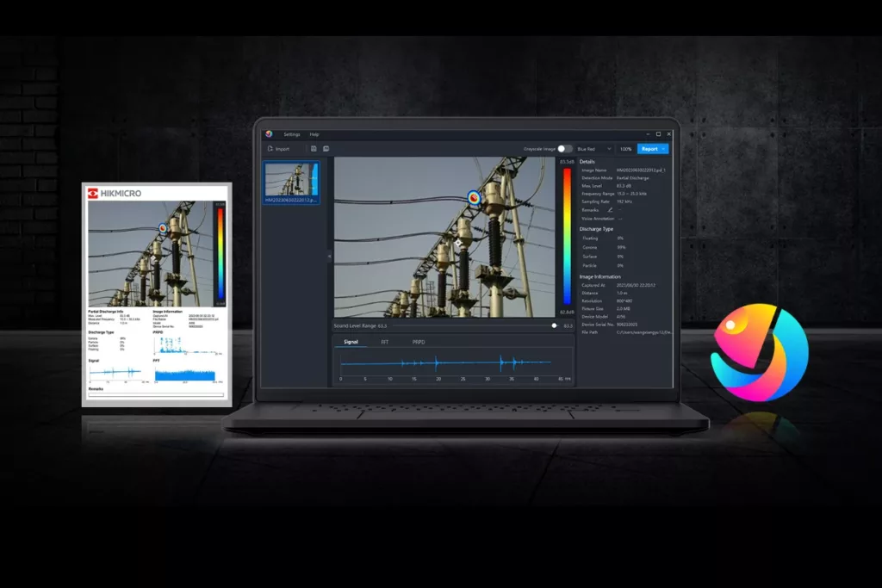
Task: Click the white crosshair marker on the insulator
Action: 457,244
